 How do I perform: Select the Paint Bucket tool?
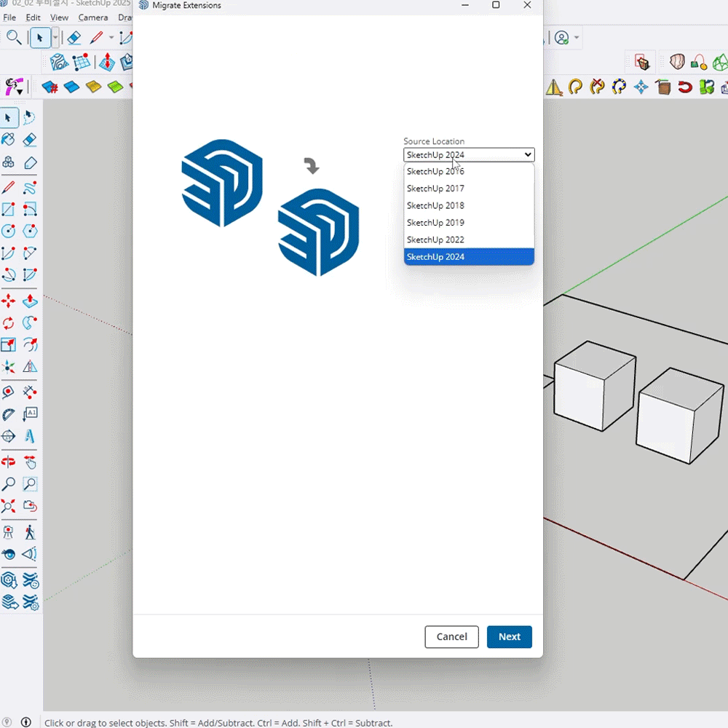click(x=8, y=139)
